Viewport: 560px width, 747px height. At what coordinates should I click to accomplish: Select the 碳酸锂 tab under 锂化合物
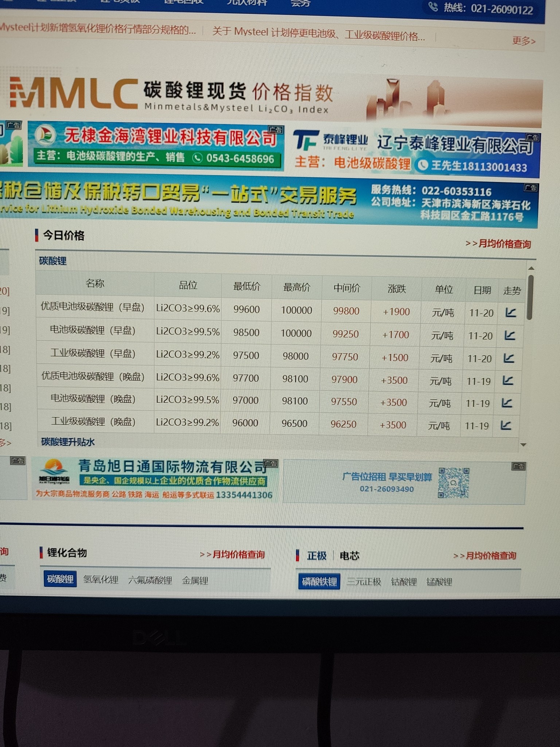60,579
